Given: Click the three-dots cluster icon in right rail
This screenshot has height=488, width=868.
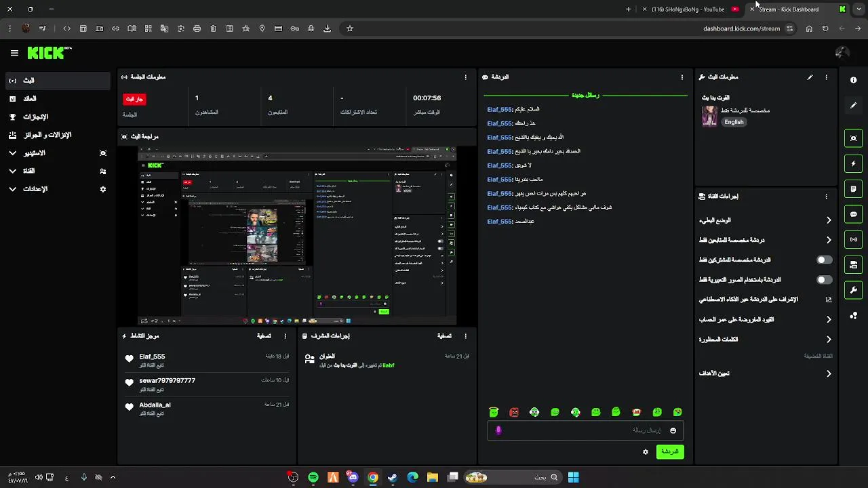Looking at the screenshot, I should [x=853, y=316].
